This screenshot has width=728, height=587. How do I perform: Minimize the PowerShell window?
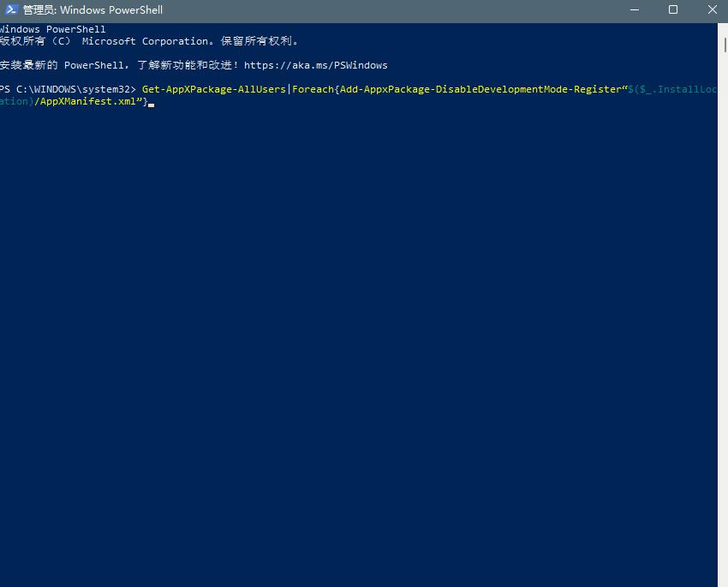[x=635, y=10]
